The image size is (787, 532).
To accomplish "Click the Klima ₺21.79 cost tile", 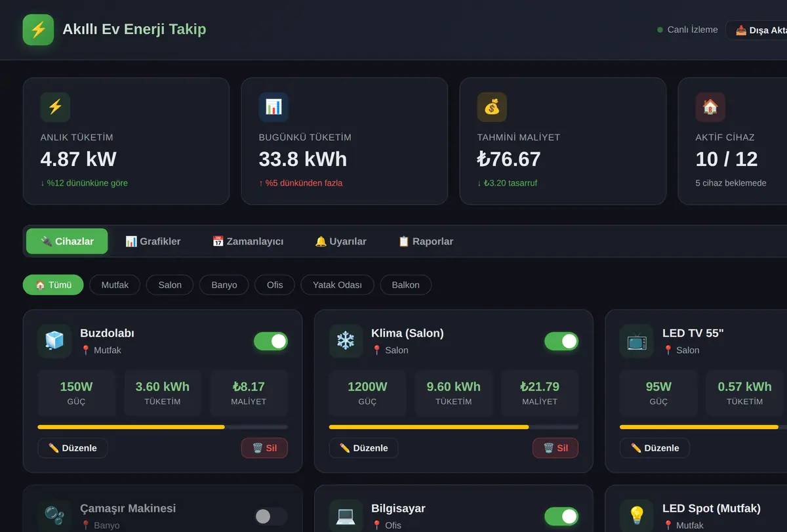I will [540, 393].
